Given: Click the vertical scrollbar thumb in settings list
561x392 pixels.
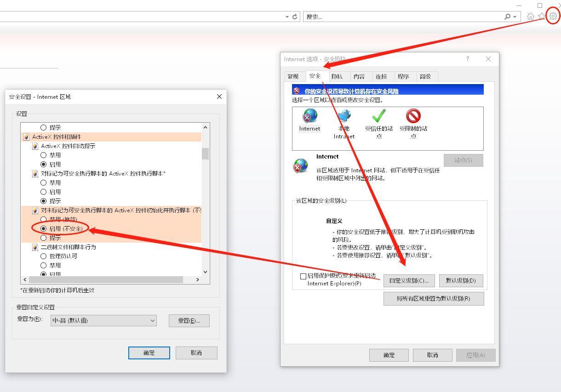Looking at the screenshot, I should click(205, 153).
